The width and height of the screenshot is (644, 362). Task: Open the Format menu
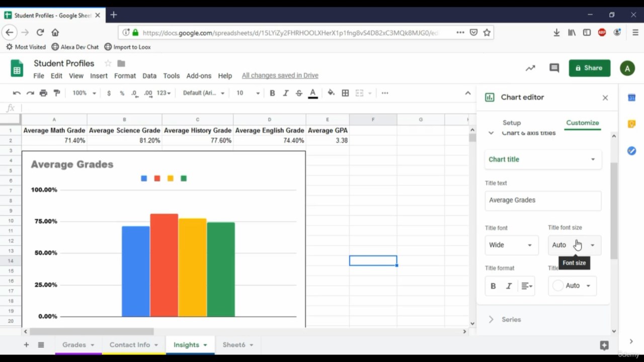point(125,75)
